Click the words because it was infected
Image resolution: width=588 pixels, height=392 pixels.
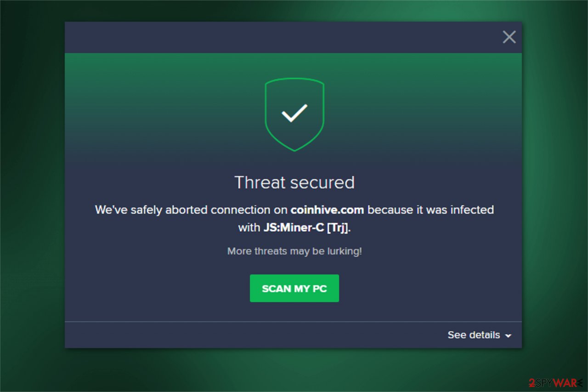pyautogui.click(x=430, y=210)
